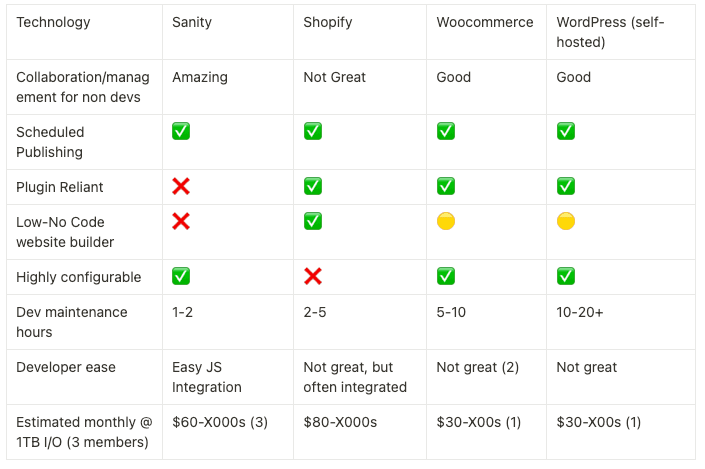Click the red X for Sanity Plugin Reliant
The height and width of the screenshot is (469, 705).
point(181,186)
